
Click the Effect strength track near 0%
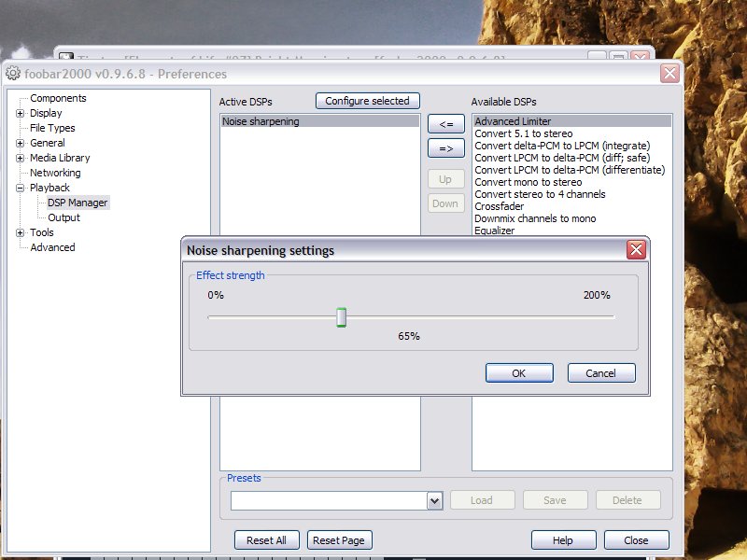point(213,316)
